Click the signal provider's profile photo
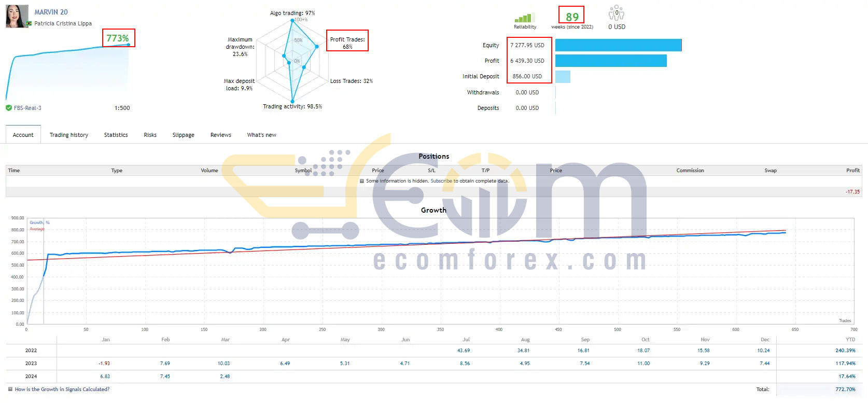Viewport: 868px width, 403px height. (17, 16)
